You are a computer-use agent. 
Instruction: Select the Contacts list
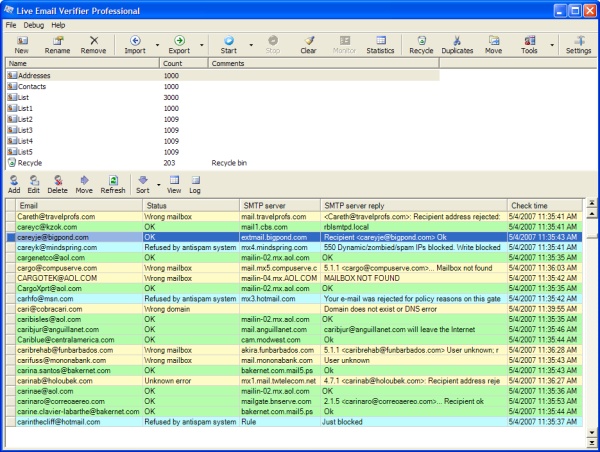223,86
